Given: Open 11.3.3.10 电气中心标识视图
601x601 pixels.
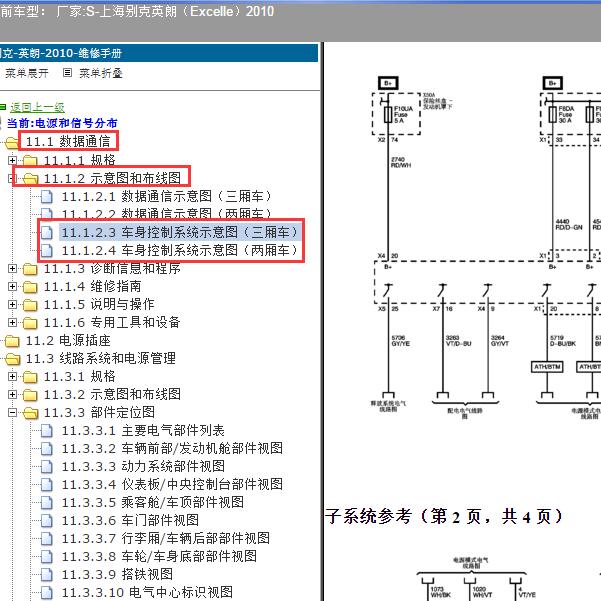Looking at the screenshot, I should 147,592.
